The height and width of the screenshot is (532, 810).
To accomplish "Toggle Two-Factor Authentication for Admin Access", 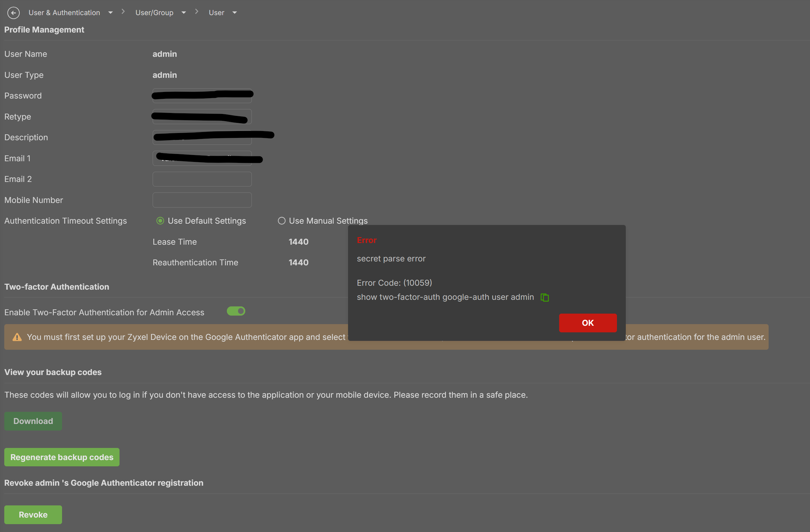I will 236,311.
